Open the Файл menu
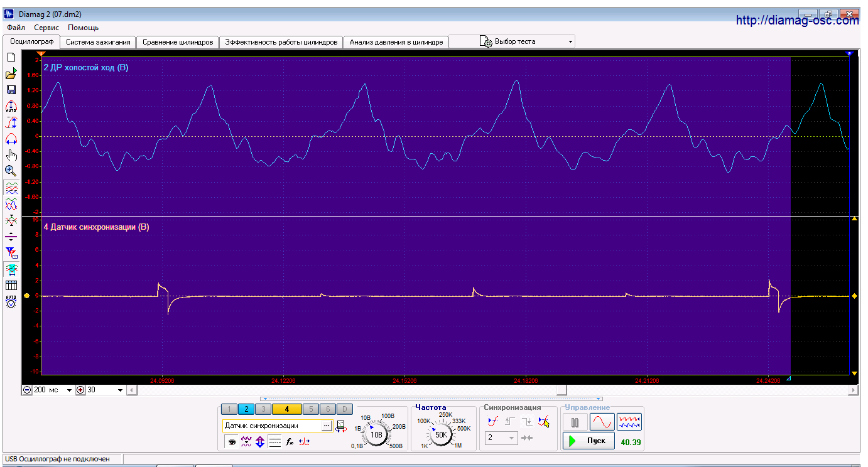Image resolution: width=868 pixels, height=467 pixels. (16, 28)
